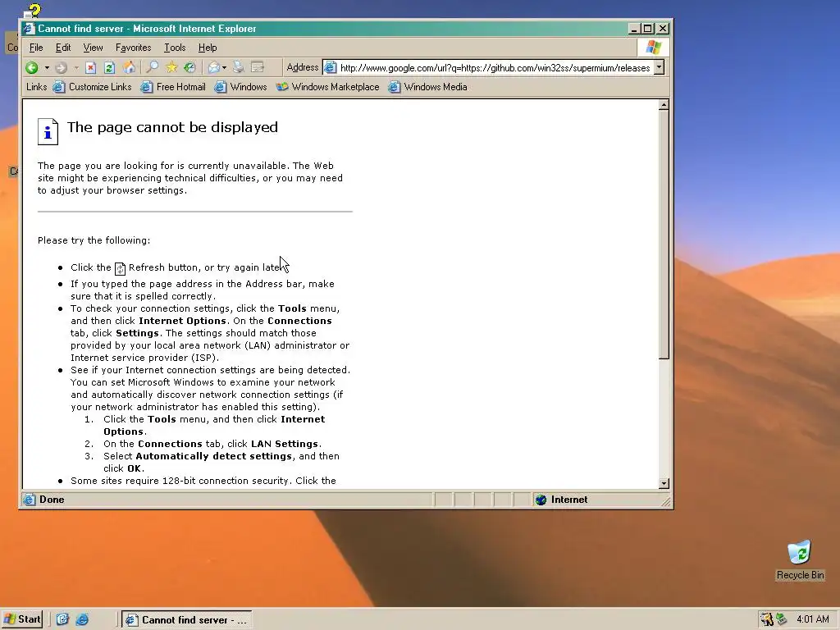Click the green Back arrow button
This screenshot has height=630, width=840.
click(32, 67)
